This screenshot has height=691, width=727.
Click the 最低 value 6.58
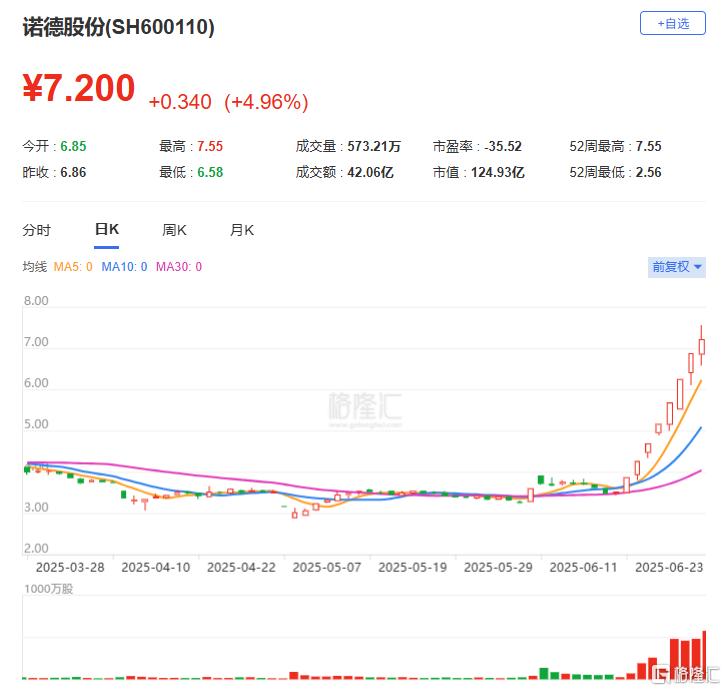coord(210,173)
